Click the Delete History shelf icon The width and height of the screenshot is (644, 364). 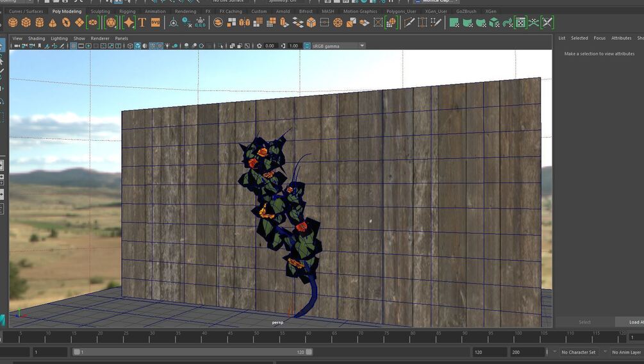point(187,22)
